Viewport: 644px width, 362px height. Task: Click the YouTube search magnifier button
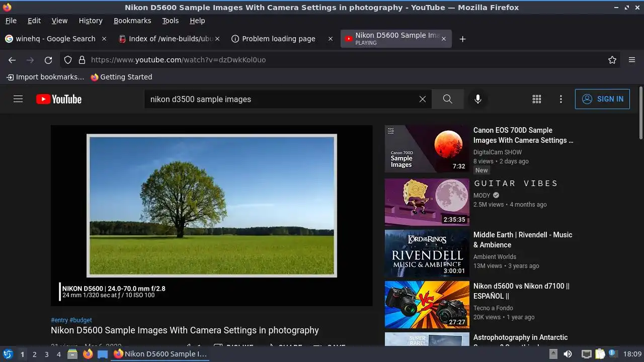(447, 99)
